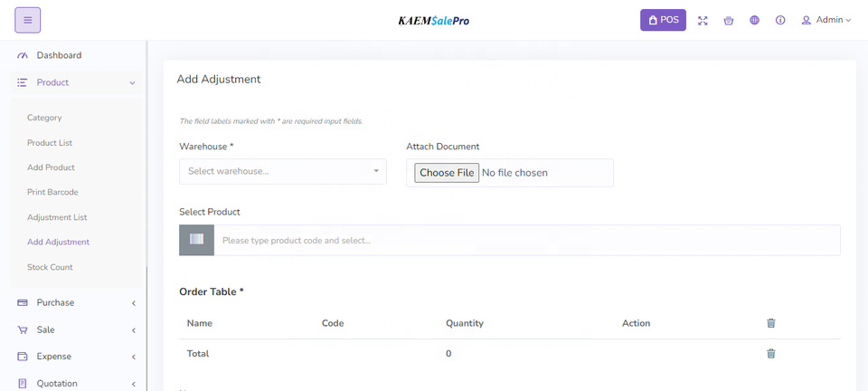Screen dimensions: 868x391
Task: Go to Stock Count page
Action: pyautogui.click(x=50, y=267)
